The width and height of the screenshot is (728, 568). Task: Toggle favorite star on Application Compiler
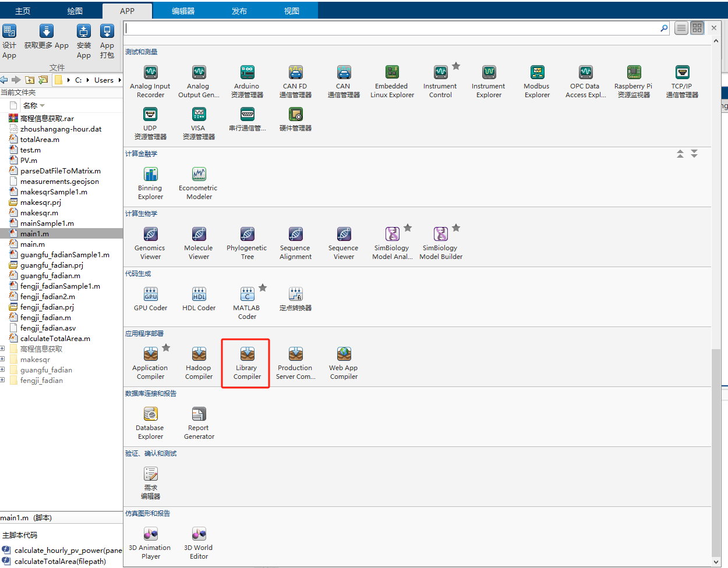pyautogui.click(x=167, y=347)
